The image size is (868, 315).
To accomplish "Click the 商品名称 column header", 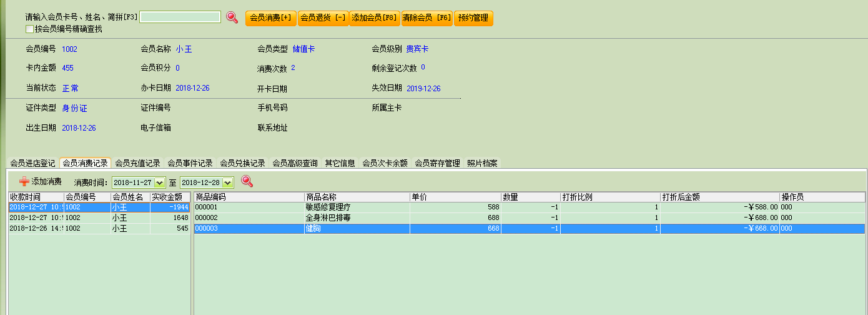I will click(357, 197).
